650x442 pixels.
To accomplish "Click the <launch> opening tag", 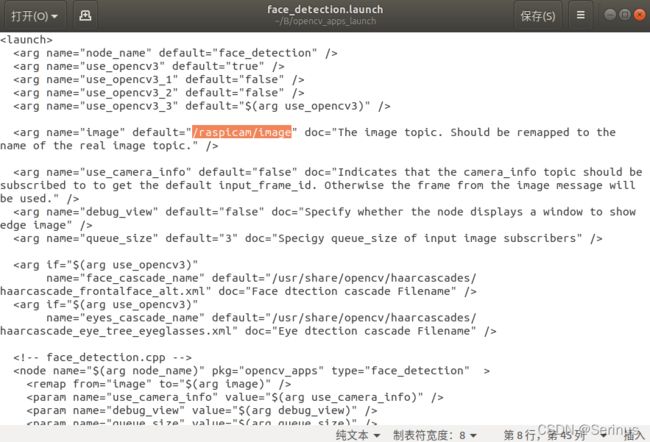I will tap(27, 40).
